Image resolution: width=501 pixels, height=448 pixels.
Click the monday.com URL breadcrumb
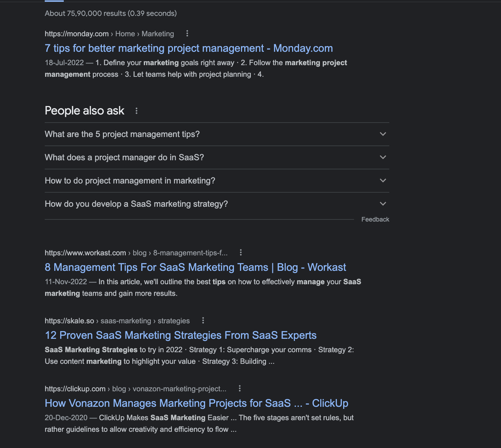point(109,34)
